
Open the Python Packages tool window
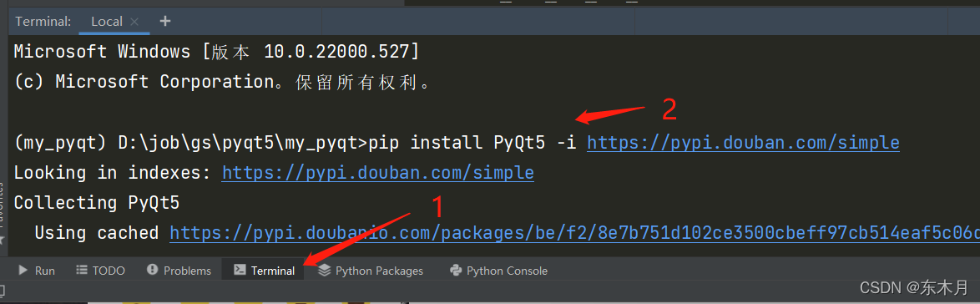click(x=371, y=271)
